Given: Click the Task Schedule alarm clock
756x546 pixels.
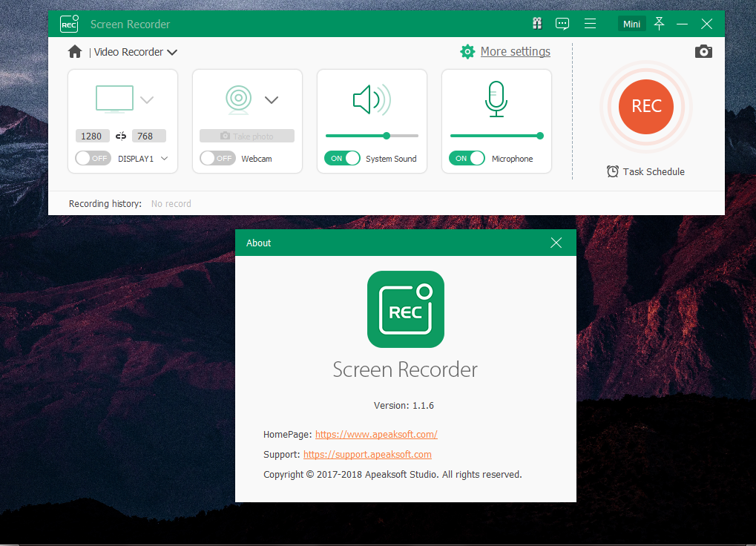Looking at the screenshot, I should coord(612,171).
